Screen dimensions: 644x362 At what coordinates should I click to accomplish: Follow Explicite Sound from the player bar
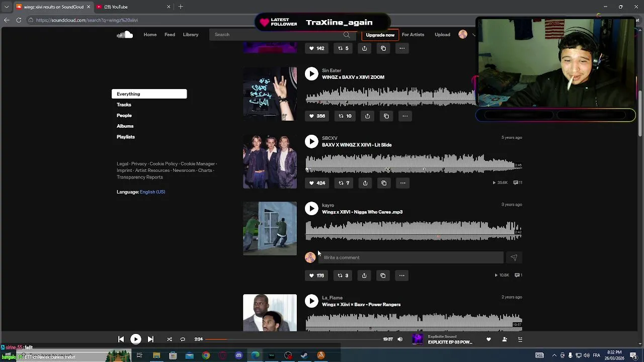(x=505, y=339)
